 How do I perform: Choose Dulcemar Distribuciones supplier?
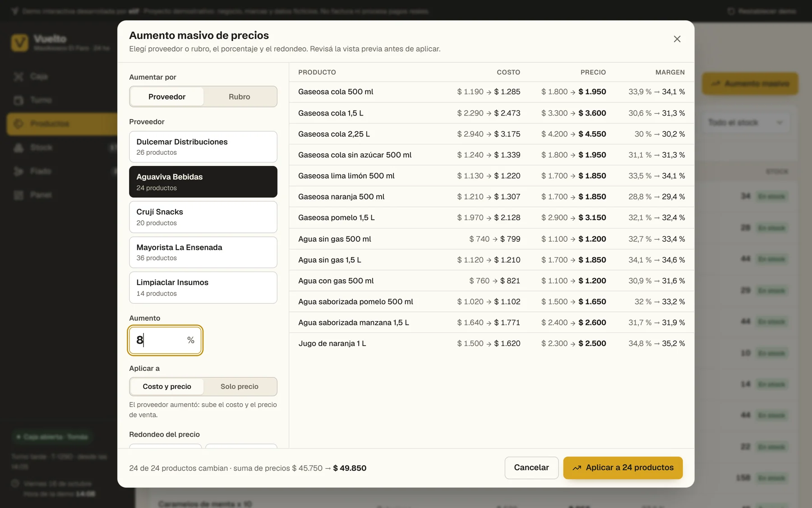(x=203, y=147)
